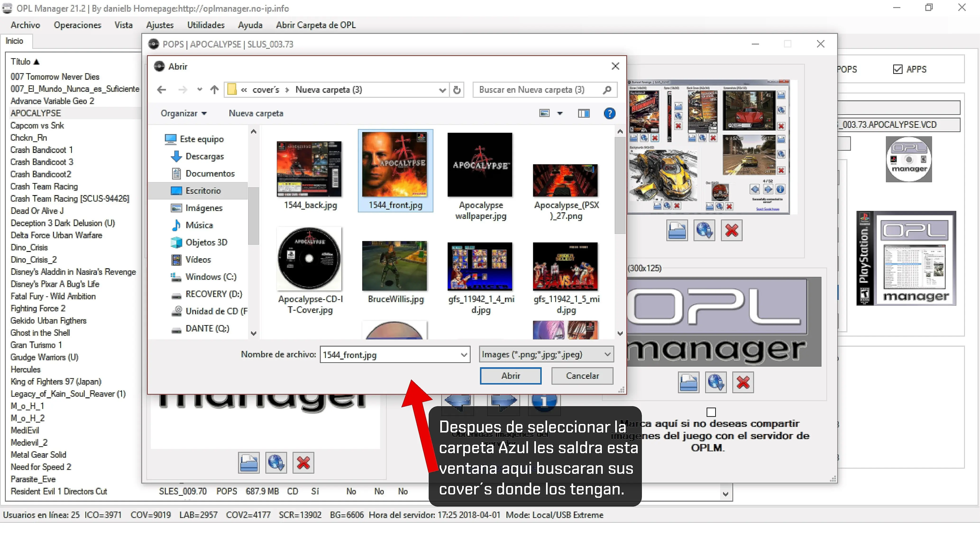Expand the Nombre de archivo dropdown arrow
Image resolution: width=980 pixels, height=551 pixels.
464,355
